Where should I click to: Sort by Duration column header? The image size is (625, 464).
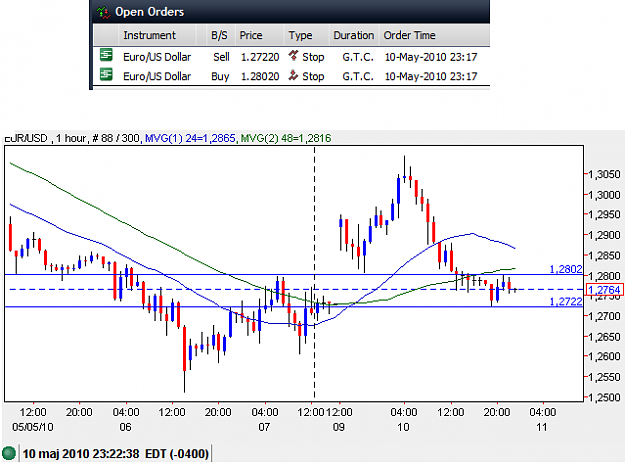click(x=354, y=35)
